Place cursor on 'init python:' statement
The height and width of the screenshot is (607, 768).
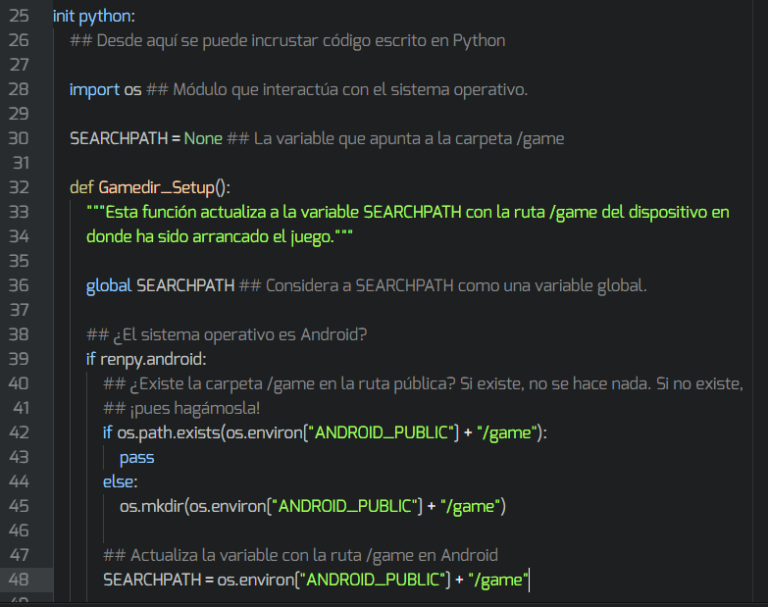click(x=93, y=17)
